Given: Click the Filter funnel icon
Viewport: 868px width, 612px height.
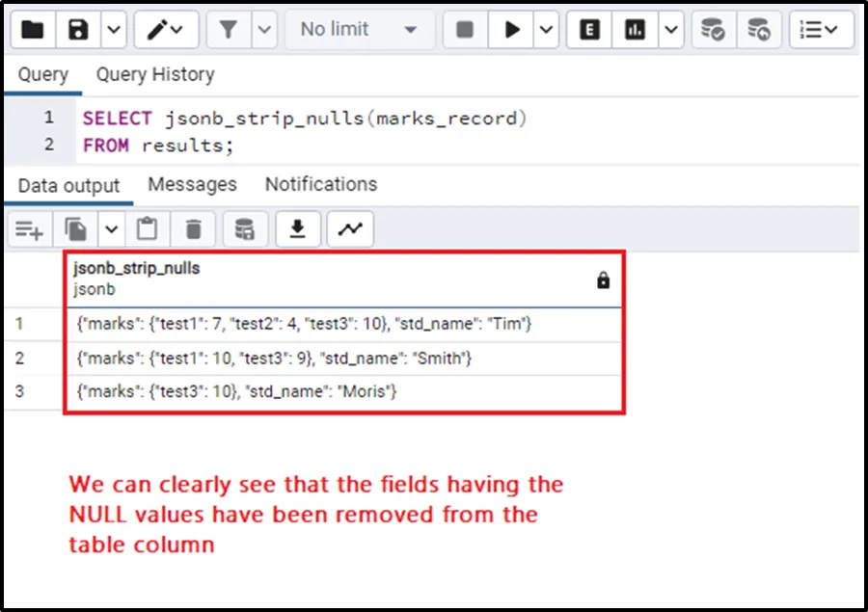Looking at the screenshot, I should pyautogui.click(x=229, y=30).
